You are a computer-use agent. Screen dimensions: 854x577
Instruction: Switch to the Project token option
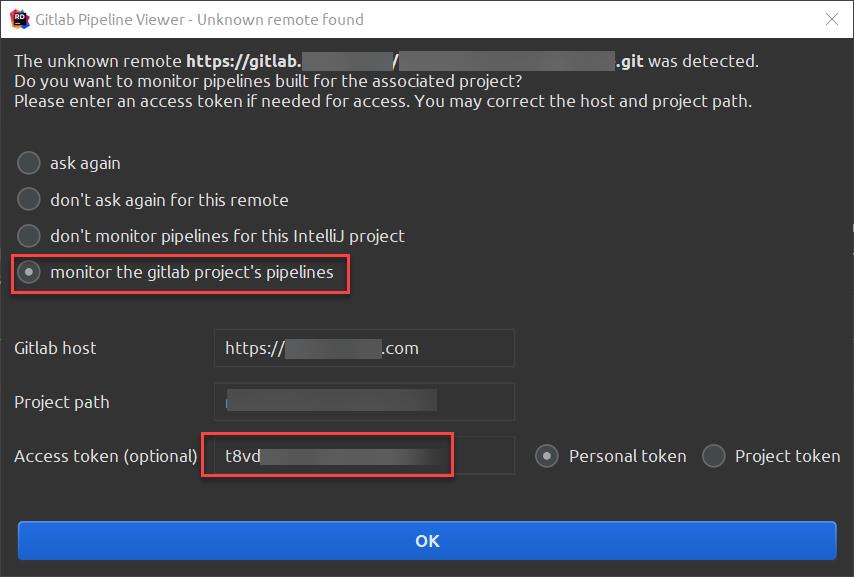pos(713,456)
